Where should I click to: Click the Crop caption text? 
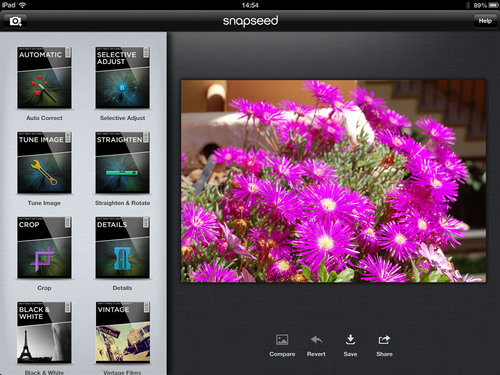coord(44,288)
